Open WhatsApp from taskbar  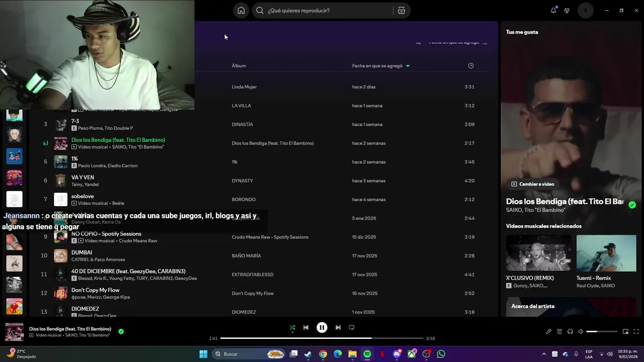441,354
